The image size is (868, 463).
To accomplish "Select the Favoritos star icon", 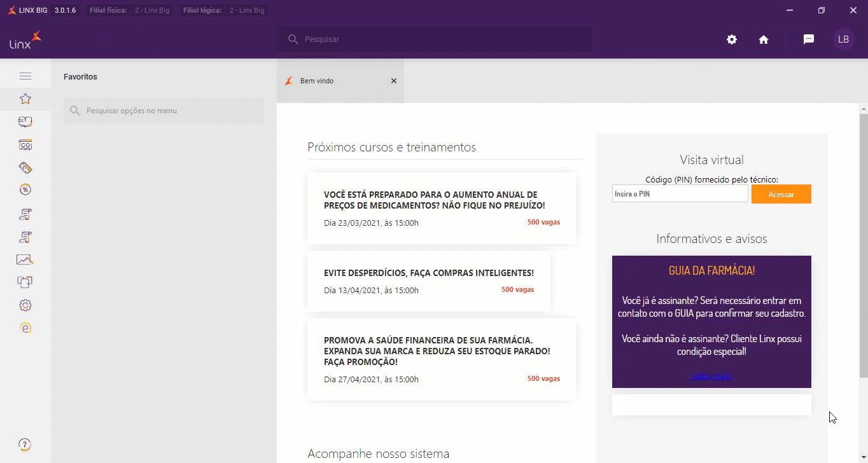I will coord(25,99).
